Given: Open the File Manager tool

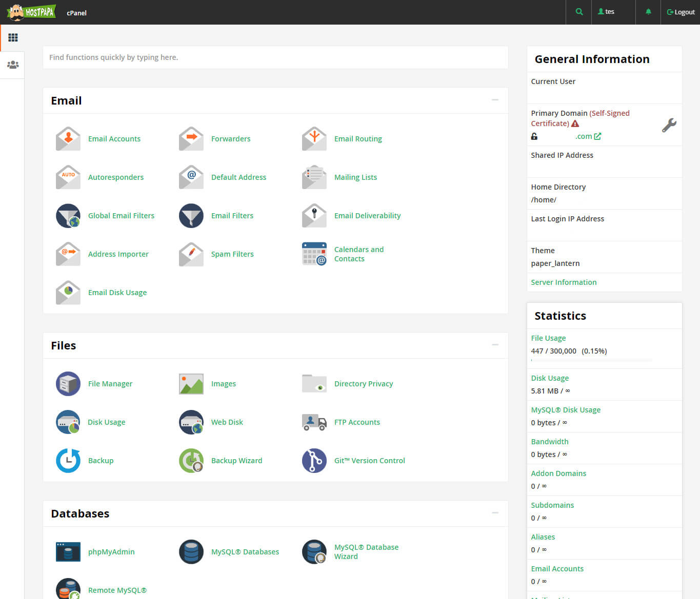Looking at the screenshot, I should point(110,383).
